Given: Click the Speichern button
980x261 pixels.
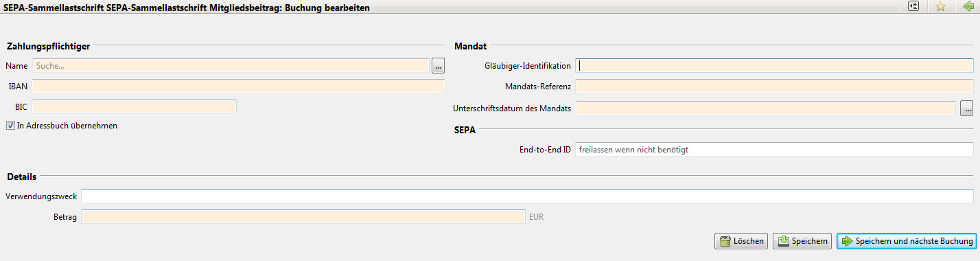Looking at the screenshot, I should point(802,241).
